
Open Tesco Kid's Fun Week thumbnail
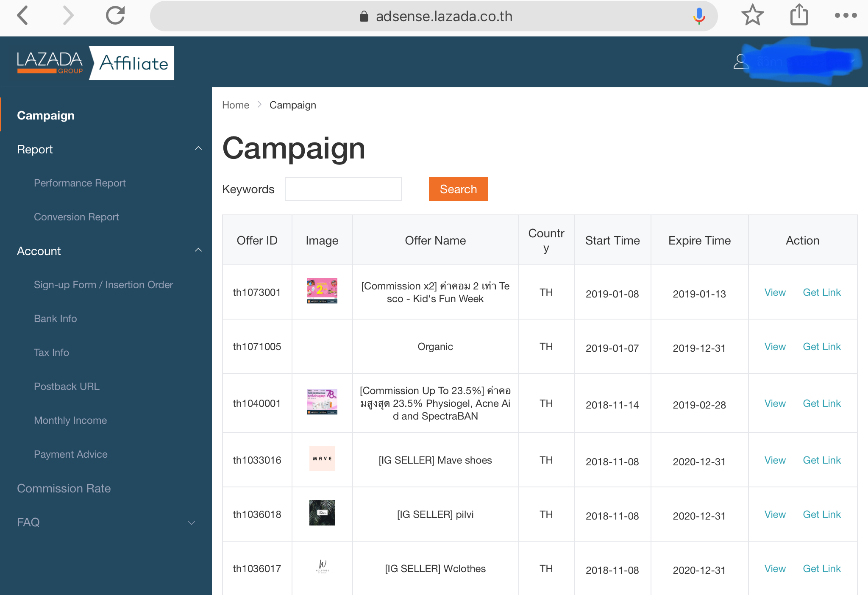322,291
